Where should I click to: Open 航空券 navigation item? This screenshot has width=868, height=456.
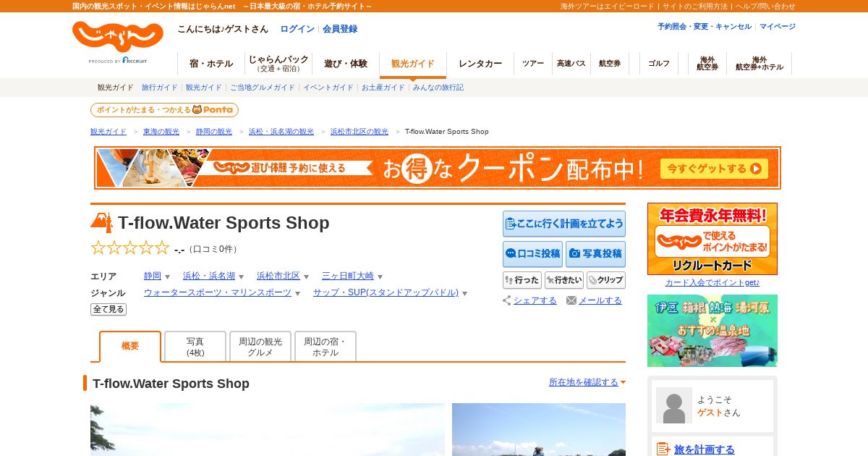[610, 64]
